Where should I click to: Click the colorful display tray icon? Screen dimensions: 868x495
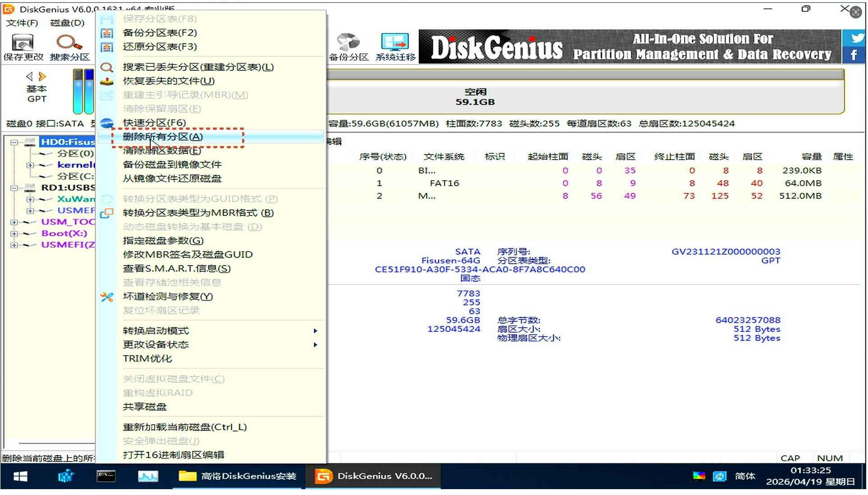(699, 476)
